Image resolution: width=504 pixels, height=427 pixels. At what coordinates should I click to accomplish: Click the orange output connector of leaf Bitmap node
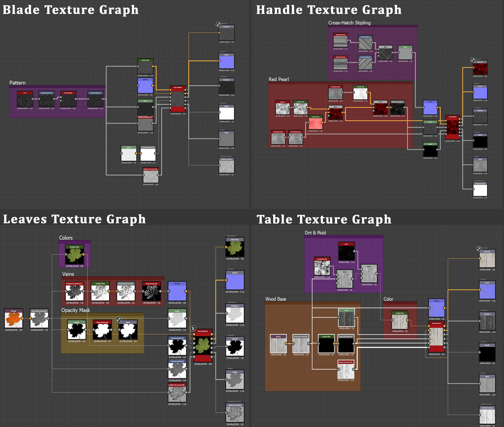[22, 318]
